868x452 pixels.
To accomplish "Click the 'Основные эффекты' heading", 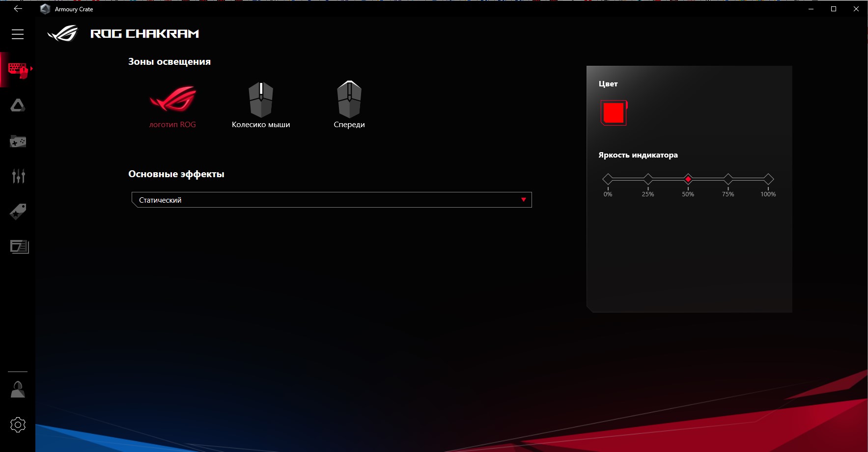I will (x=176, y=174).
